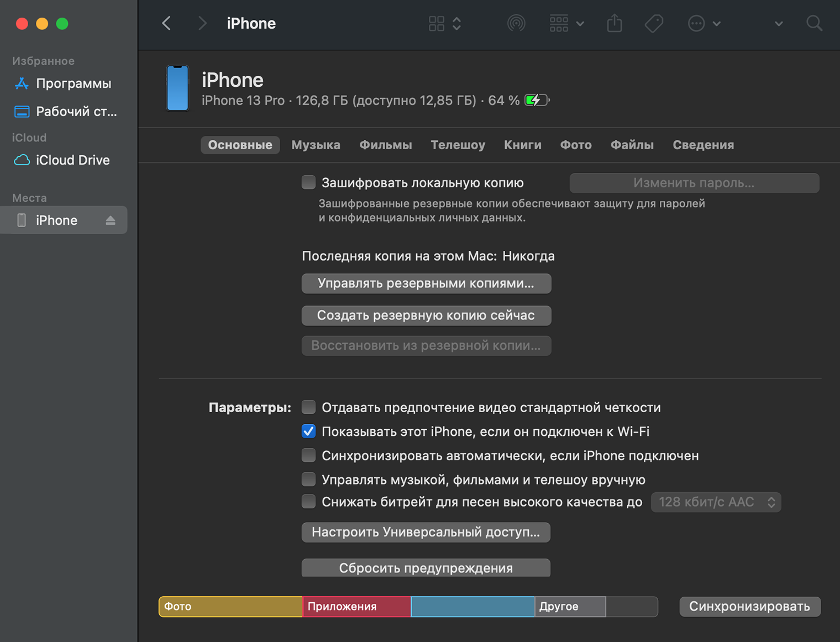Click the yellow Фото storage segment
This screenshot has width=840, height=642.
(x=230, y=607)
